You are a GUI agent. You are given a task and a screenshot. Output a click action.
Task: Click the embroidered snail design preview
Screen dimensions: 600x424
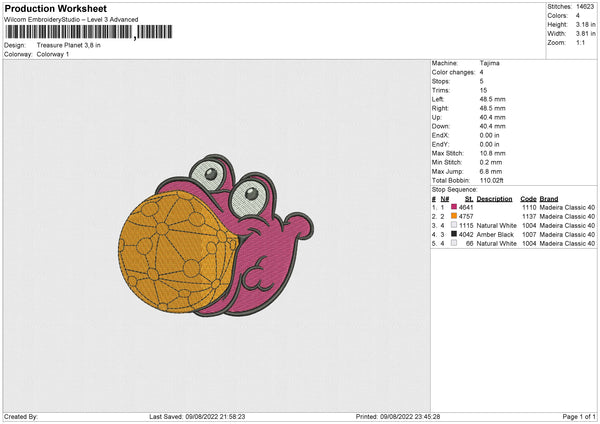click(216, 235)
